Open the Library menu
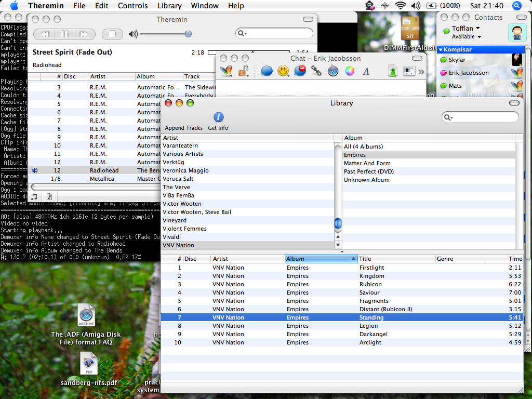Screen dimensions: 532x399 pyautogui.click(x=169, y=6)
